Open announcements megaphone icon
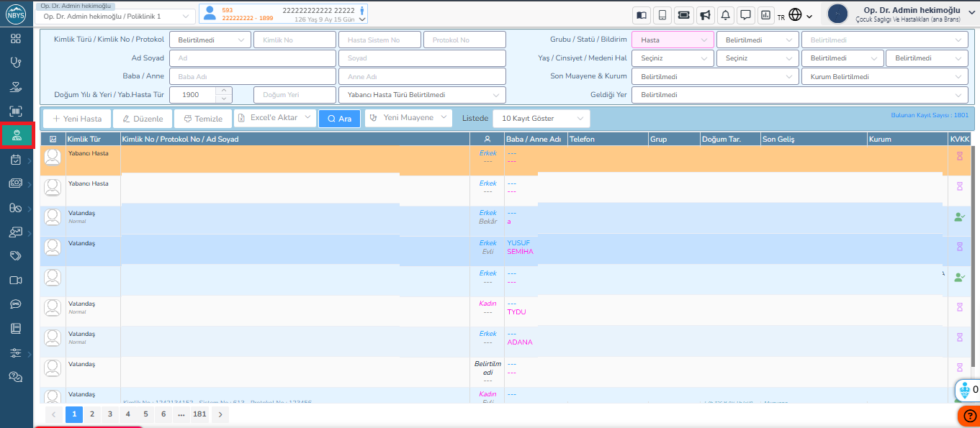Image resolution: width=980 pixels, height=428 pixels. coord(705,15)
